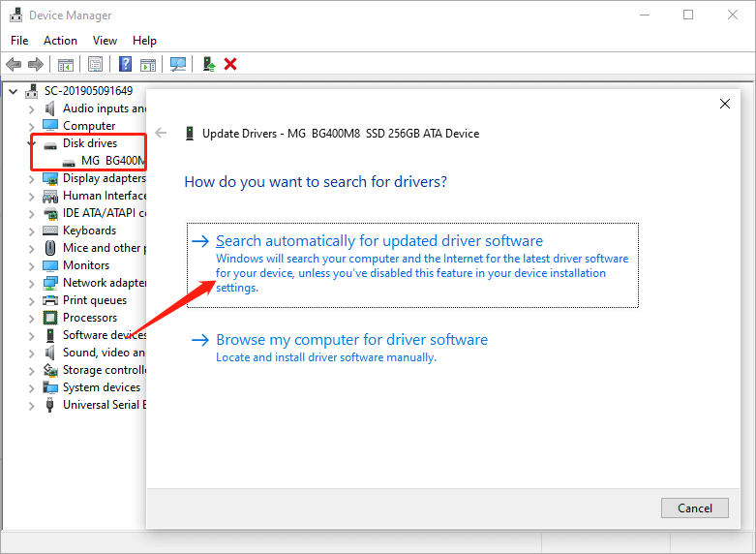The width and height of the screenshot is (756, 554).
Task: Click the Sound, video speaker icon
Action: [49, 353]
